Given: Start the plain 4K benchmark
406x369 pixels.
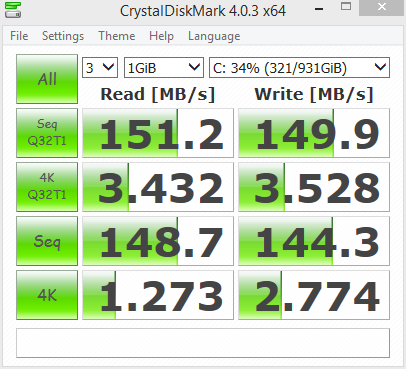Looking at the screenshot, I should coord(47,295).
